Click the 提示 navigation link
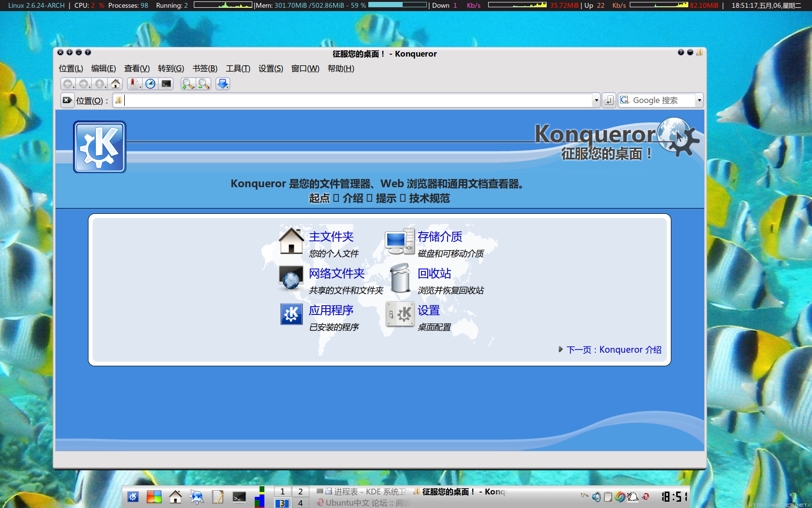 (x=386, y=198)
